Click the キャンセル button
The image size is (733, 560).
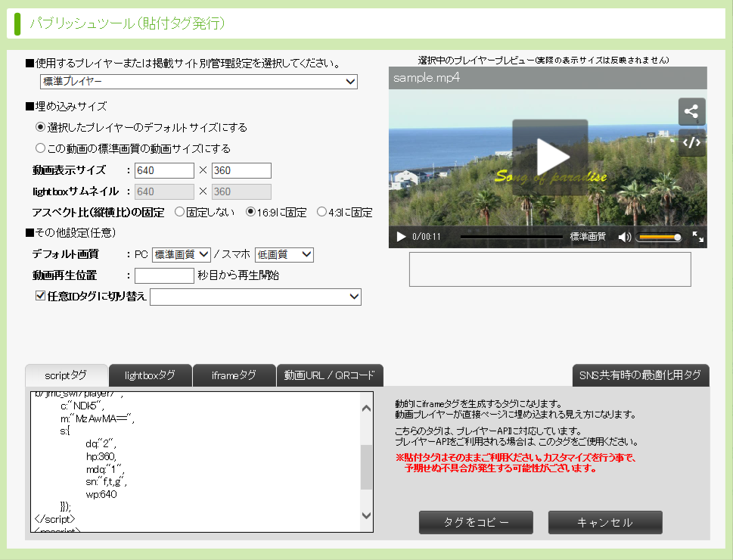605,522
